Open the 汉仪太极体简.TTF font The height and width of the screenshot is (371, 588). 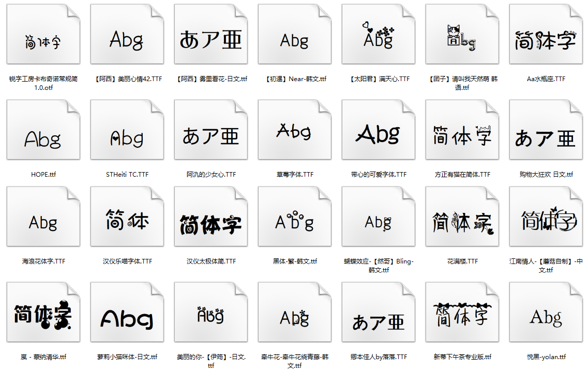(x=211, y=217)
